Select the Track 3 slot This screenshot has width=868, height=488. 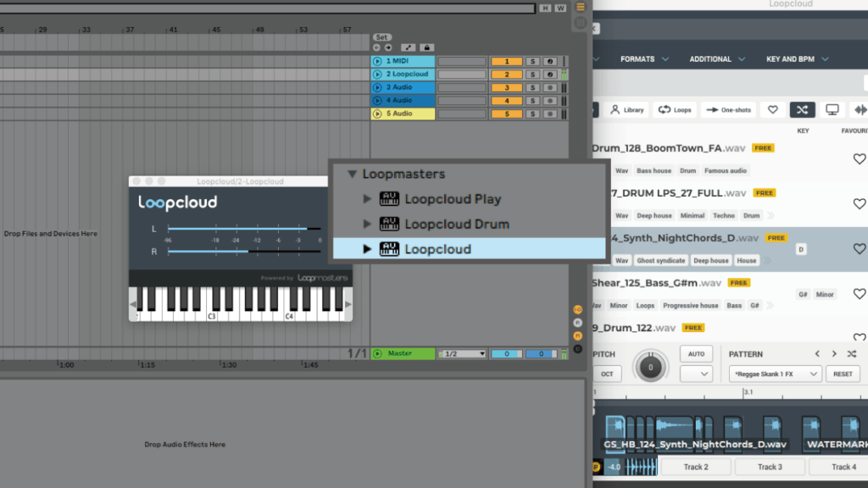(770, 467)
